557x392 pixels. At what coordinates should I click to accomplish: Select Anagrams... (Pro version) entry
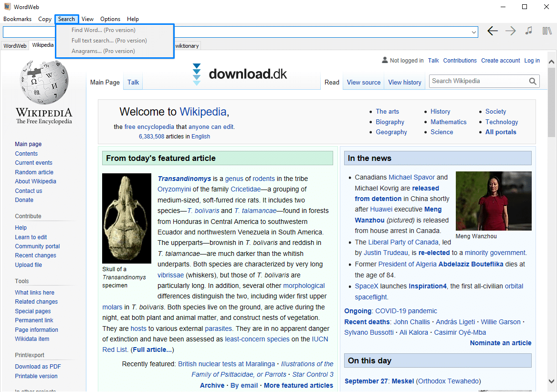point(115,51)
